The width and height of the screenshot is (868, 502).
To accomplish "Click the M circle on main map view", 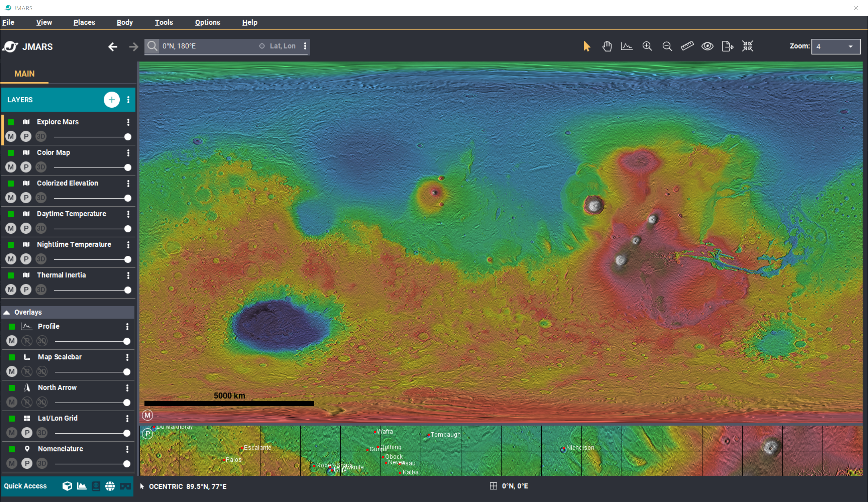I will point(148,415).
